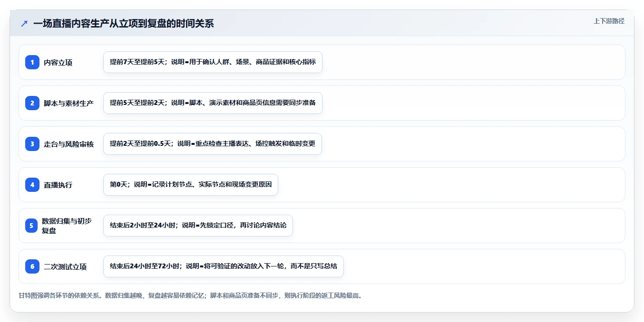
Task: Select the 二次测试立项 step label
Action: click(65, 267)
